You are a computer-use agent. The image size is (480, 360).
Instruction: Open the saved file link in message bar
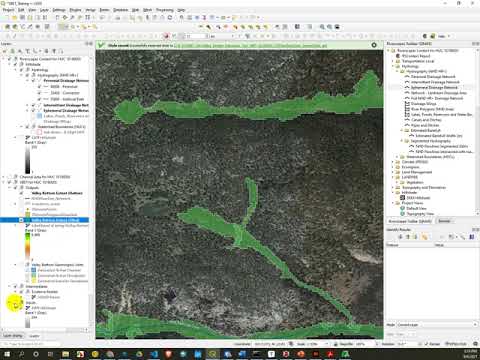(x=250, y=45)
